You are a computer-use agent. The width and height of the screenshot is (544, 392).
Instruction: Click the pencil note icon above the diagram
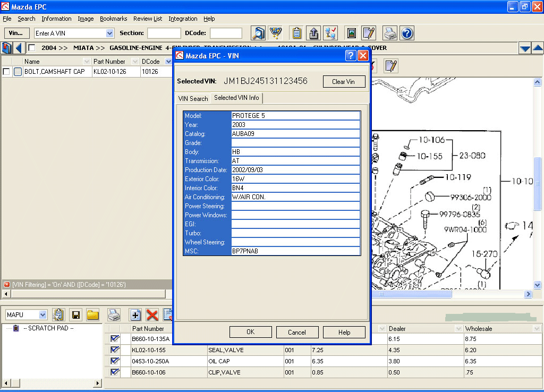[391, 66]
